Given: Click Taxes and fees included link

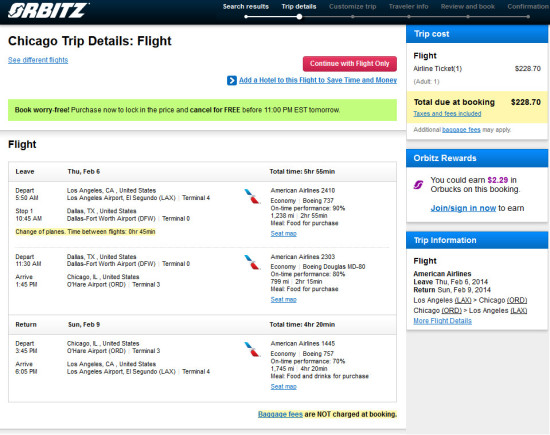Looking at the screenshot, I should (447, 114).
